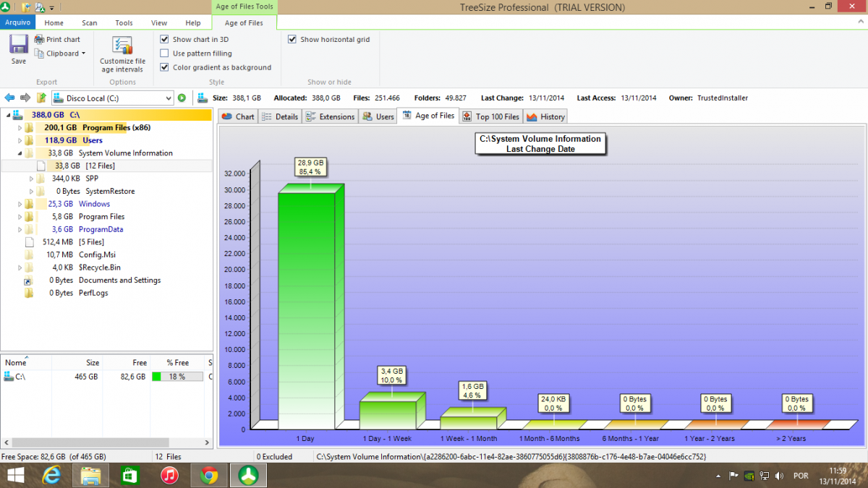Select the Age of Files ribbon tab
Screen dimensions: 868x488
pyautogui.click(x=244, y=23)
